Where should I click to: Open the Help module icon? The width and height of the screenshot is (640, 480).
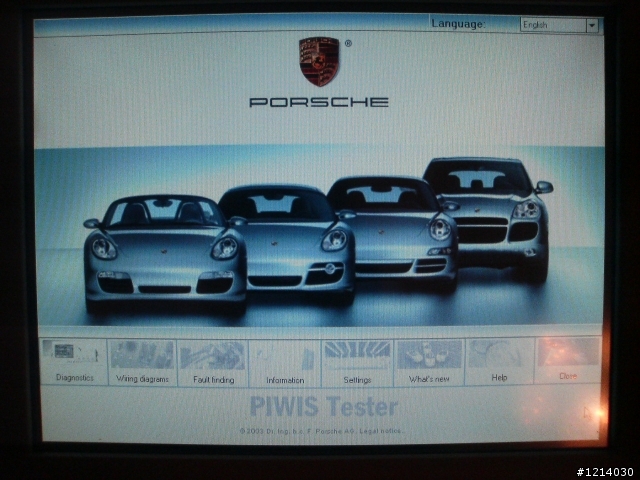click(499, 361)
